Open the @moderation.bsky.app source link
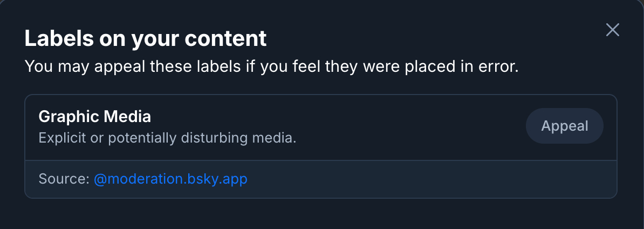The height and width of the screenshot is (229, 644). (x=170, y=179)
